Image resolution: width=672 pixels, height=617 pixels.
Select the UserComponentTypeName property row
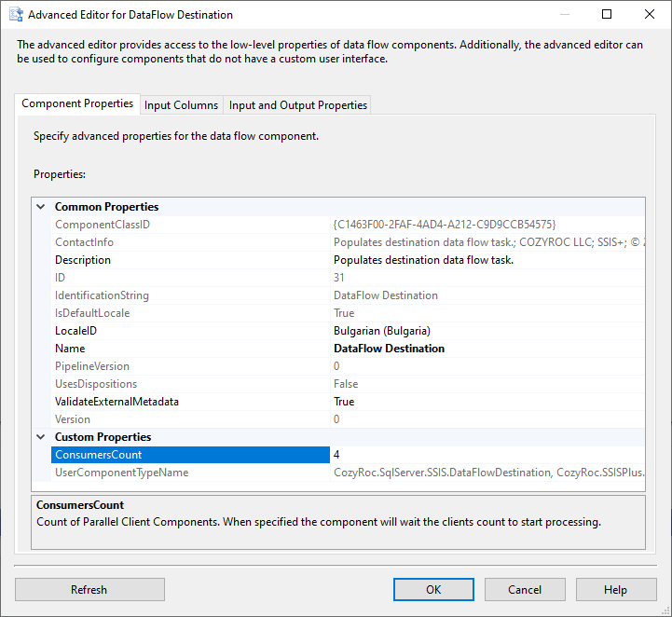(121, 473)
